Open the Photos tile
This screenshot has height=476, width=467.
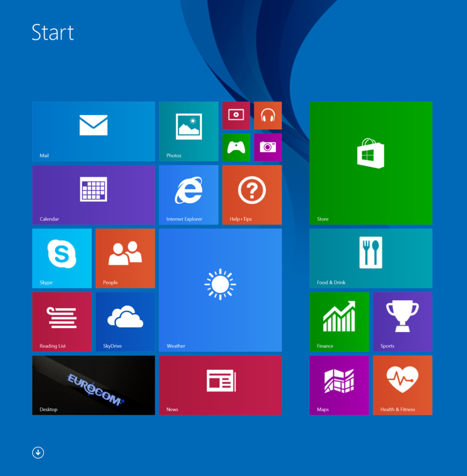point(189,132)
